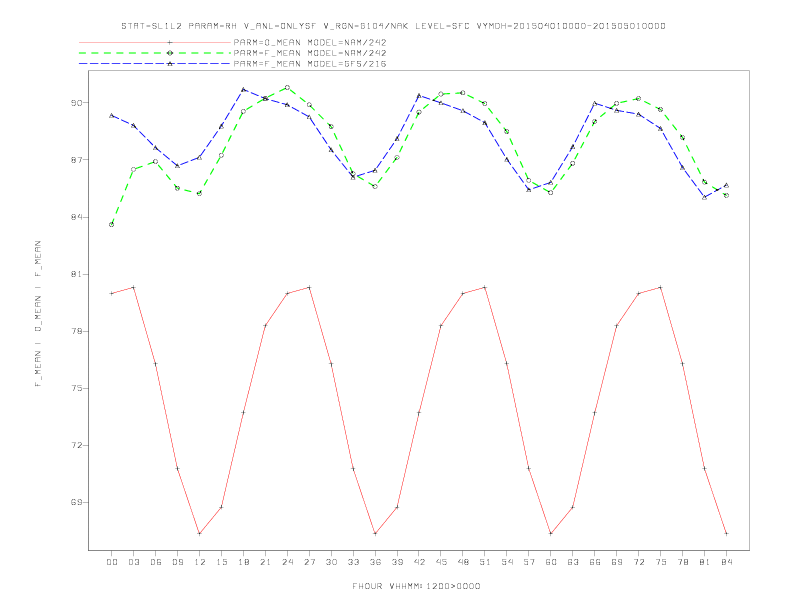
Task: Select legend entry PARM=F_MEAN MODEL=NAM/242
Action: (x=310, y=53)
